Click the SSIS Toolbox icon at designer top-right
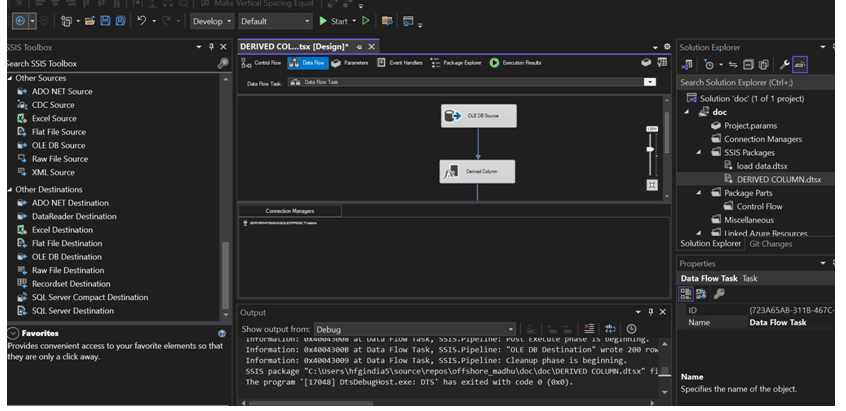Image resolution: width=846 pixels, height=411 pixels. [x=646, y=63]
